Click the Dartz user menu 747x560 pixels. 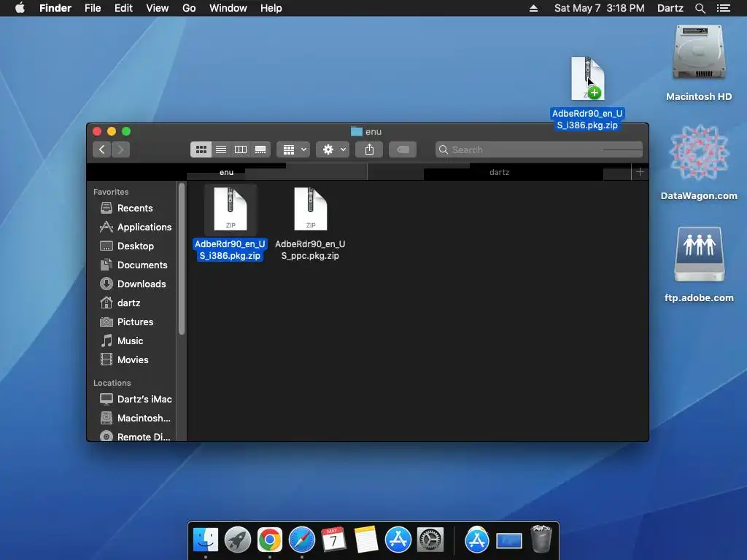pyautogui.click(x=670, y=8)
